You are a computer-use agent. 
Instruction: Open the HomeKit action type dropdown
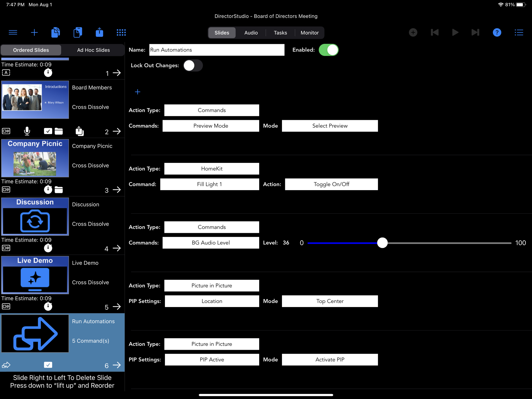(212, 169)
